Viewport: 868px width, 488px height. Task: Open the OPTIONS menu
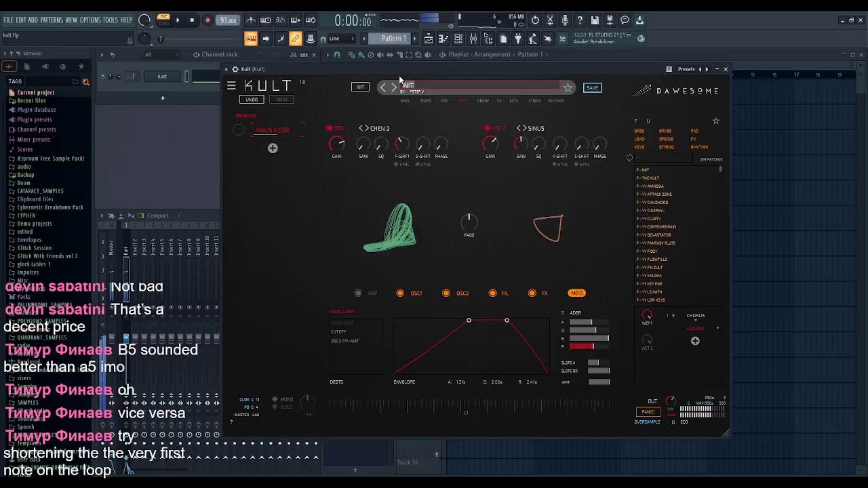pyautogui.click(x=90, y=20)
